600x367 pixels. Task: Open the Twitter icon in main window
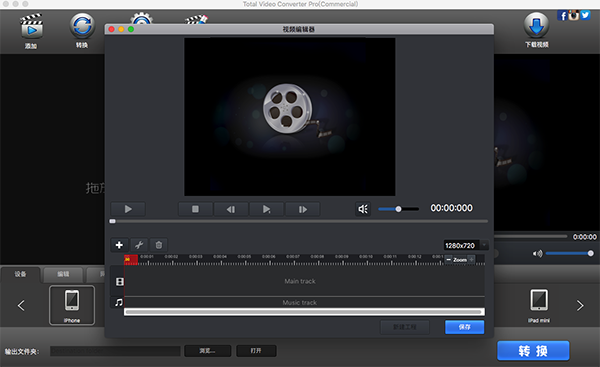click(x=585, y=15)
